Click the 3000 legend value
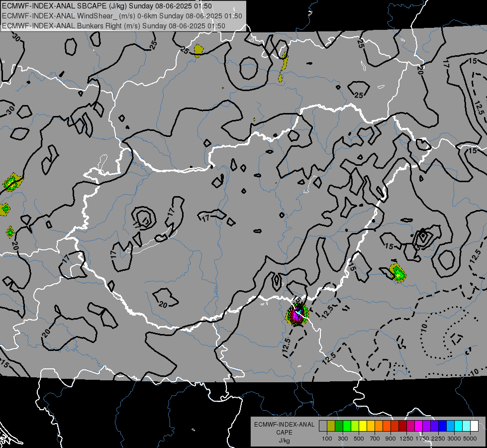The width and height of the screenshot is (487, 448). [x=454, y=439]
